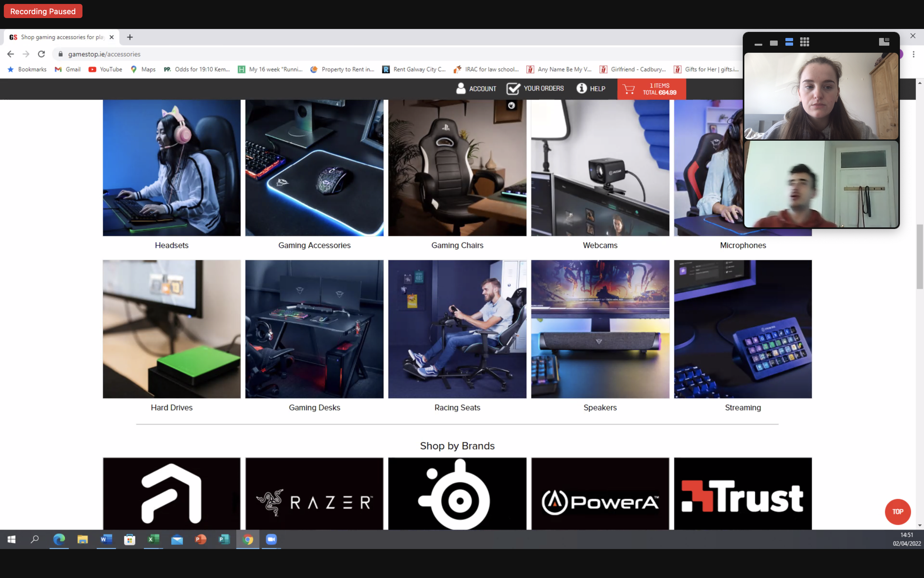Open Your Orders checkmark link
The height and width of the screenshot is (578, 924).
(513, 88)
